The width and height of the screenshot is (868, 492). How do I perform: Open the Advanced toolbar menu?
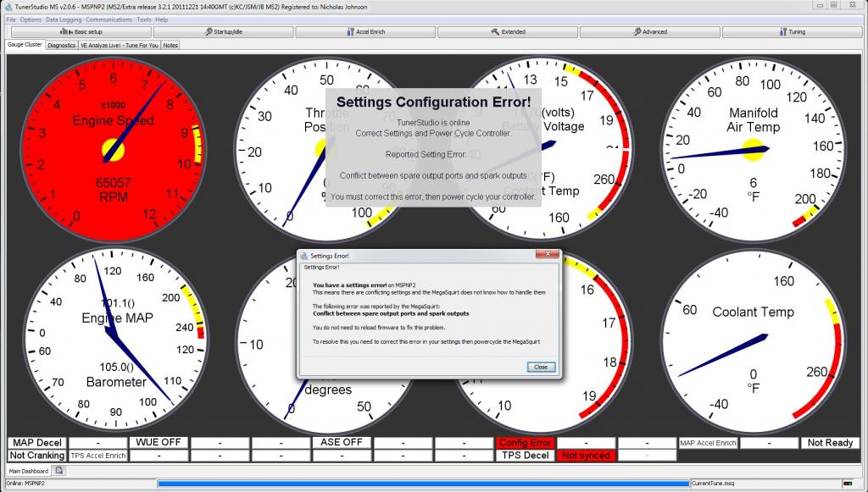point(650,32)
